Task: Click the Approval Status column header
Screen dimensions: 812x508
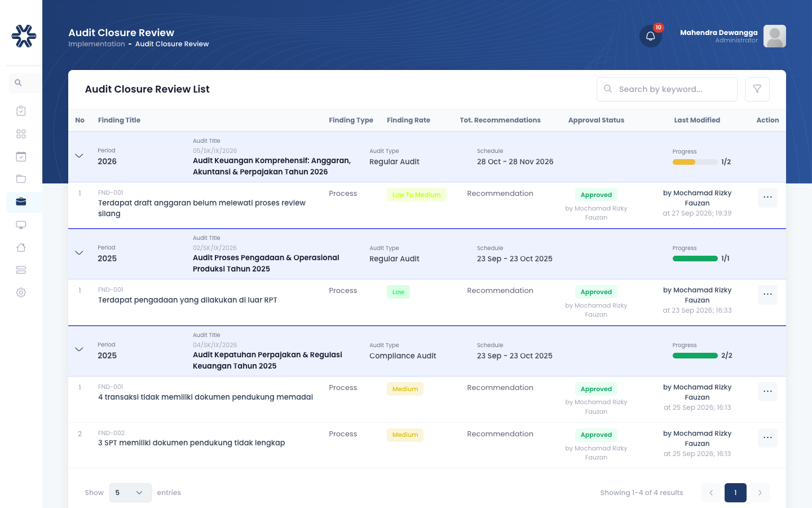Action: coord(596,120)
